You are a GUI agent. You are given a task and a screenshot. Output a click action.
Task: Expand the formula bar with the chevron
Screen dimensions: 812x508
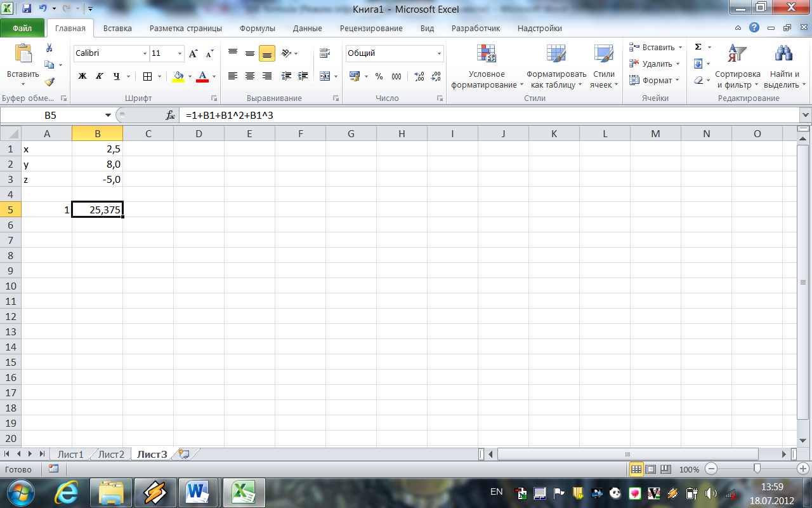coord(806,116)
